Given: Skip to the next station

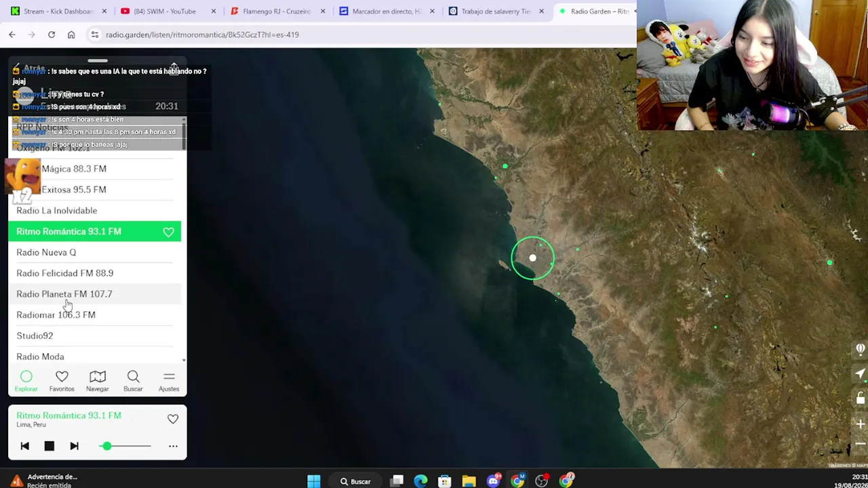Looking at the screenshot, I should (75, 446).
